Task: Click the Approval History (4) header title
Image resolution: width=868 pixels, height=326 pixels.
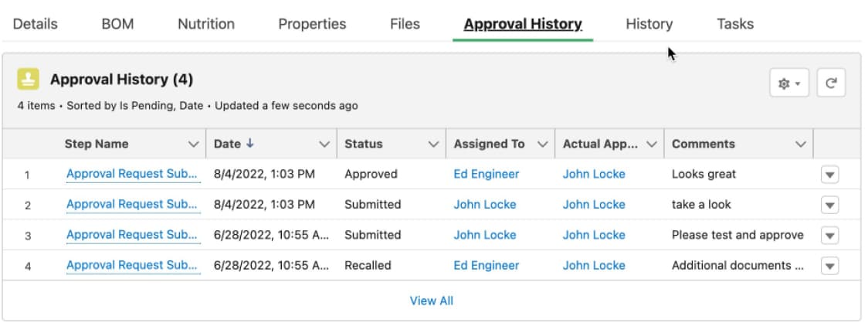Action: 121,80
